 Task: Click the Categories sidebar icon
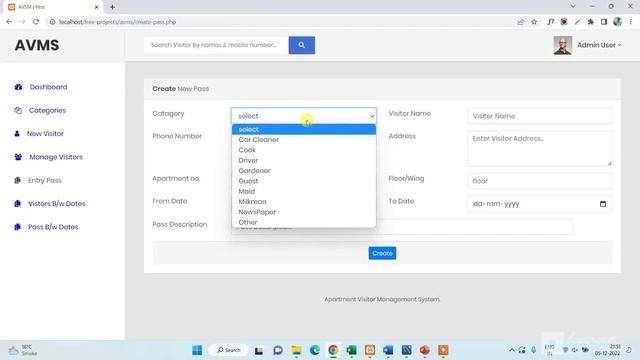click(18, 110)
